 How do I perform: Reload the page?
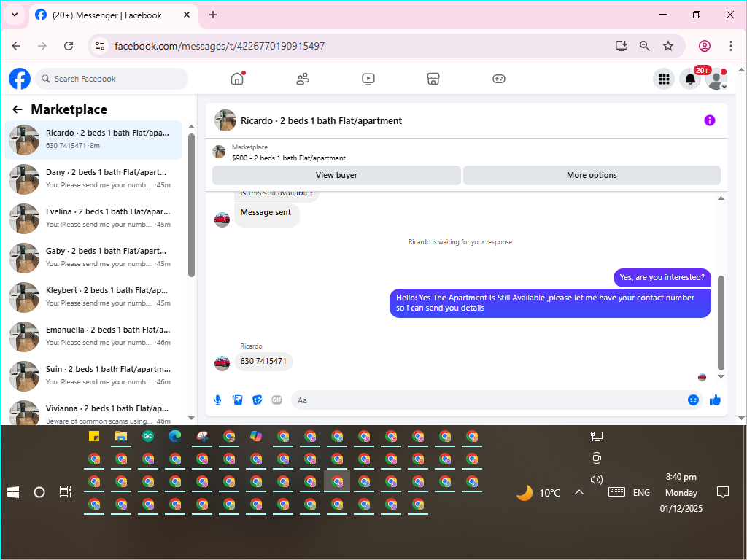[69, 46]
